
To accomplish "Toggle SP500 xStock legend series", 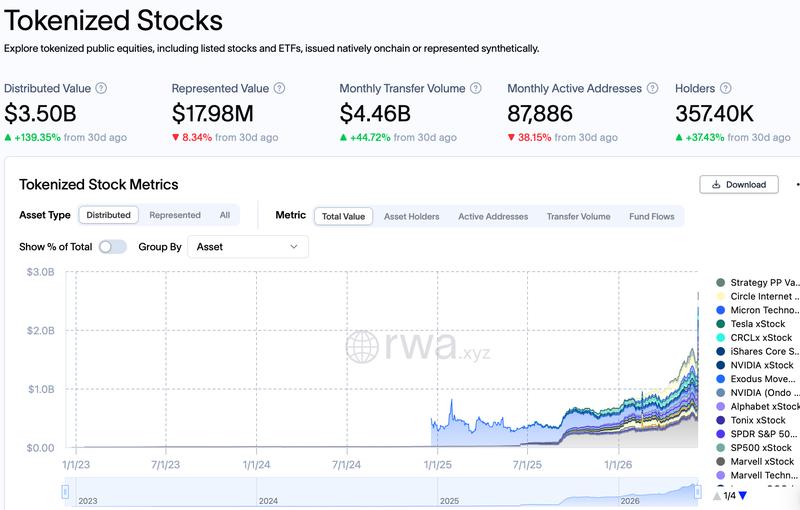I will 754,448.
